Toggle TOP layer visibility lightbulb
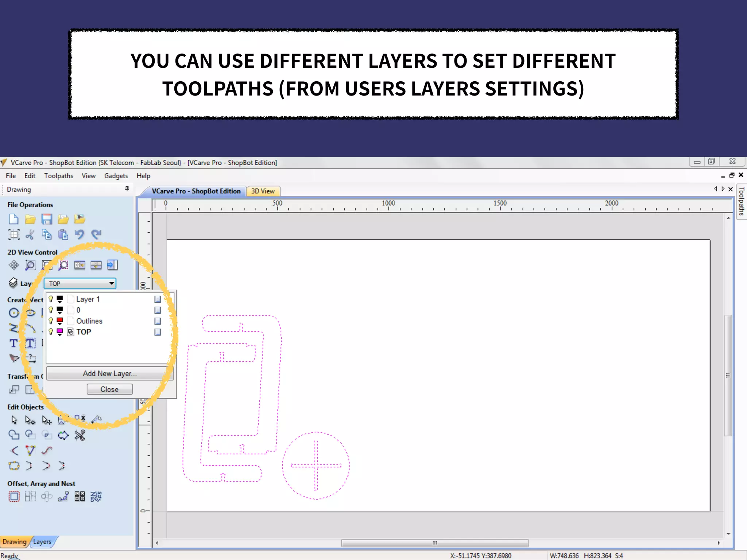The height and width of the screenshot is (560, 747). coord(51,332)
